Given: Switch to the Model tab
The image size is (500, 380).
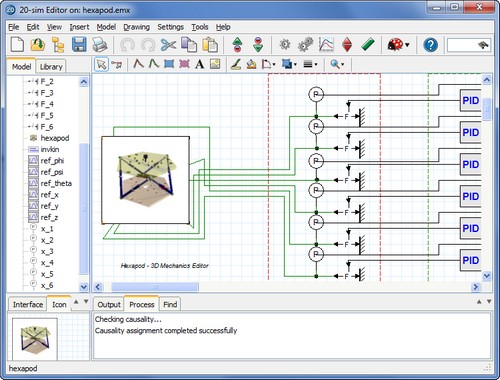Looking at the screenshot, I should (21, 66).
